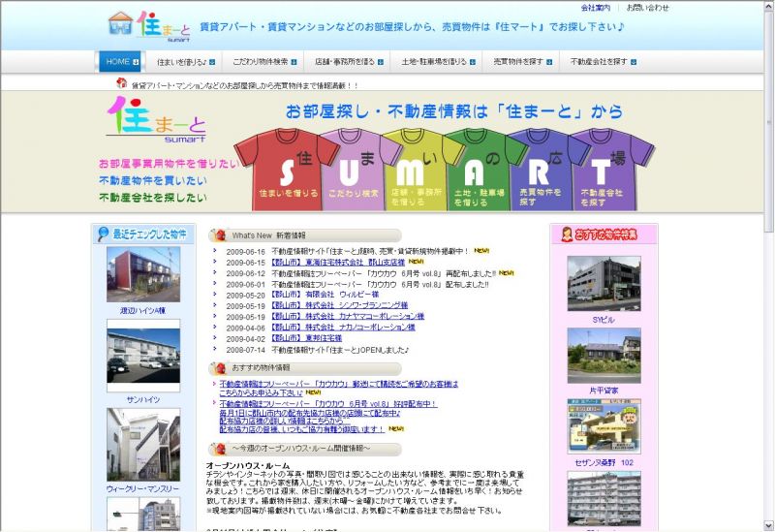Click the person icon beside おすすめ物件特集
The image size is (775, 532).
(x=563, y=234)
